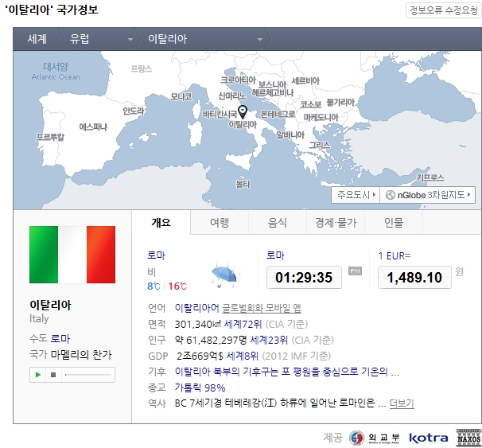Open the NAXOS provider logo

point(468,438)
